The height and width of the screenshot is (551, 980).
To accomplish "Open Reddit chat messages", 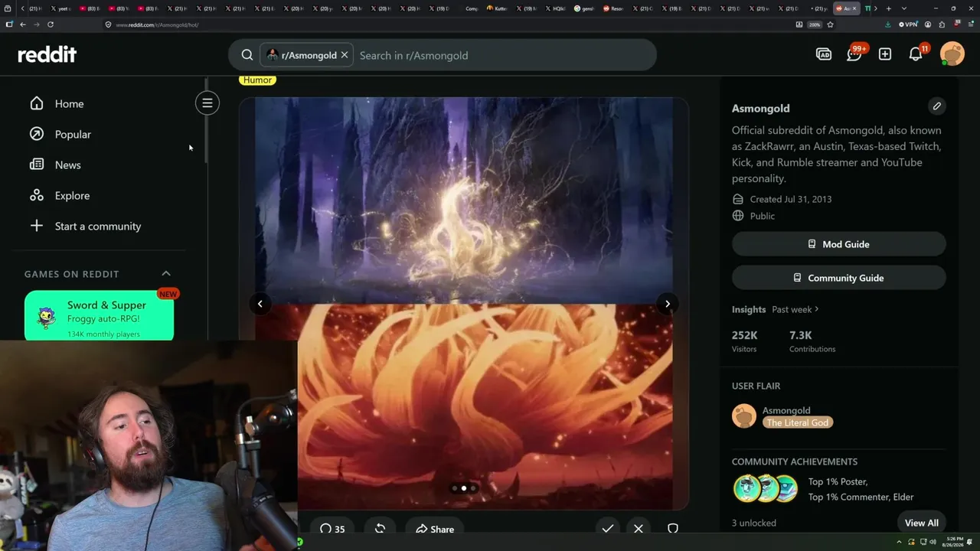I will (854, 54).
